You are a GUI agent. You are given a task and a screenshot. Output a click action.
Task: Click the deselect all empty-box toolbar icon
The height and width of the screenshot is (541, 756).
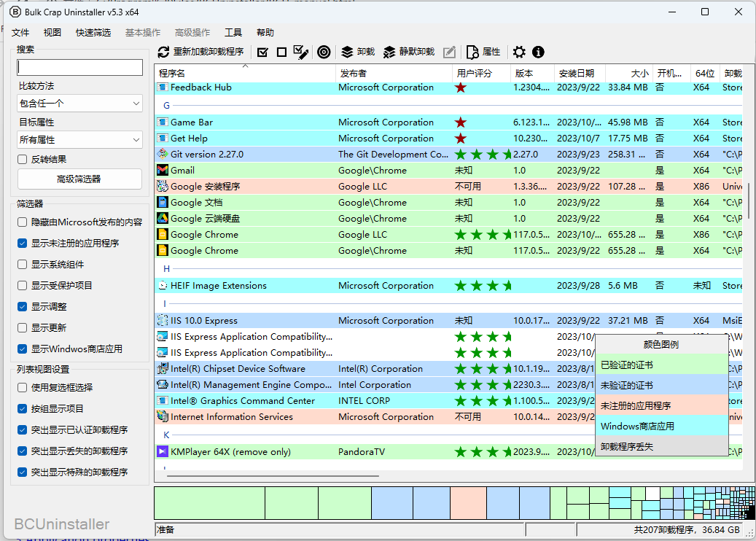282,52
